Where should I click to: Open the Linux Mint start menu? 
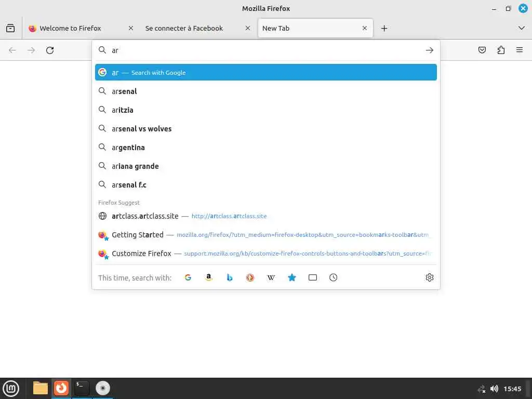11,389
